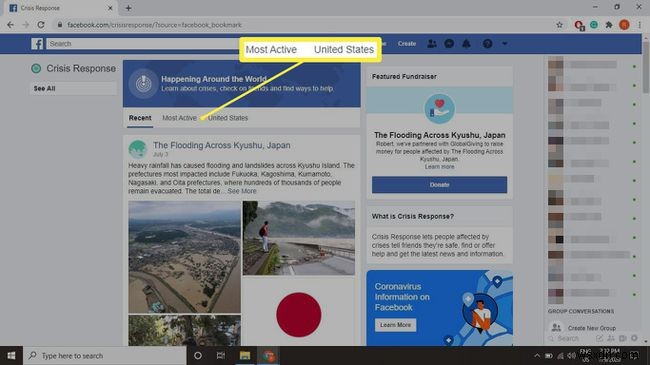Open Friend Requests icon in top bar
The height and width of the screenshot is (365, 650).
432,44
